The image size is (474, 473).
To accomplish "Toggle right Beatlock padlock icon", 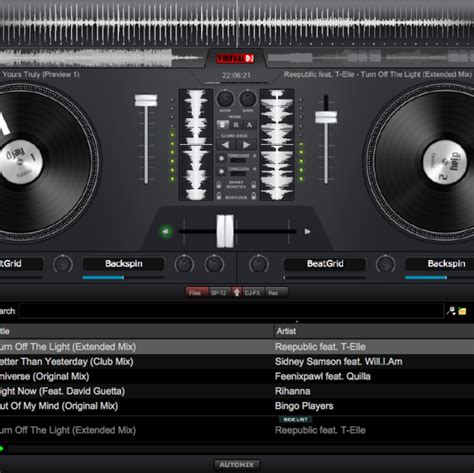I will pos(254,196).
